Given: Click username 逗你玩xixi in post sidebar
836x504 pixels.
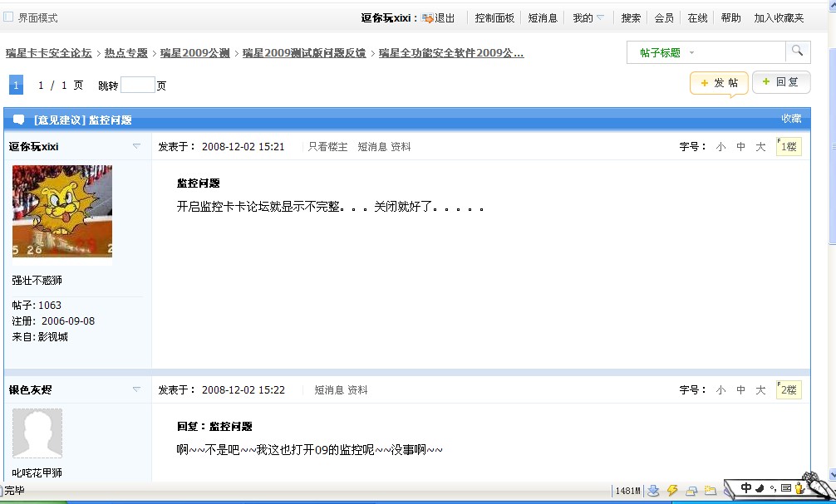Looking at the screenshot, I should click(x=33, y=146).
